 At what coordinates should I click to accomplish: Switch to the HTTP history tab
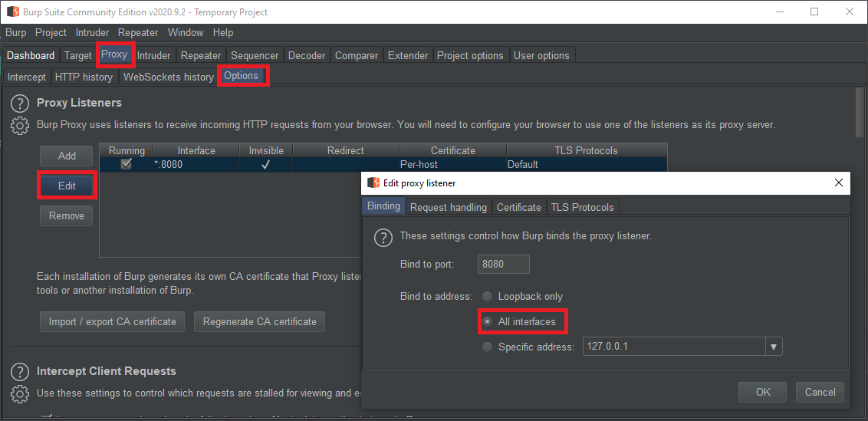(x=84, y=77)
